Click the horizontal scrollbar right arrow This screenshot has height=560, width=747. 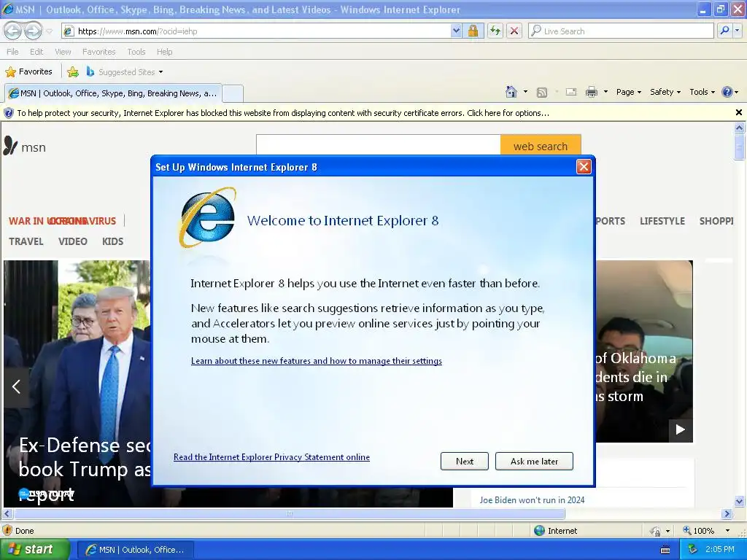727,514
